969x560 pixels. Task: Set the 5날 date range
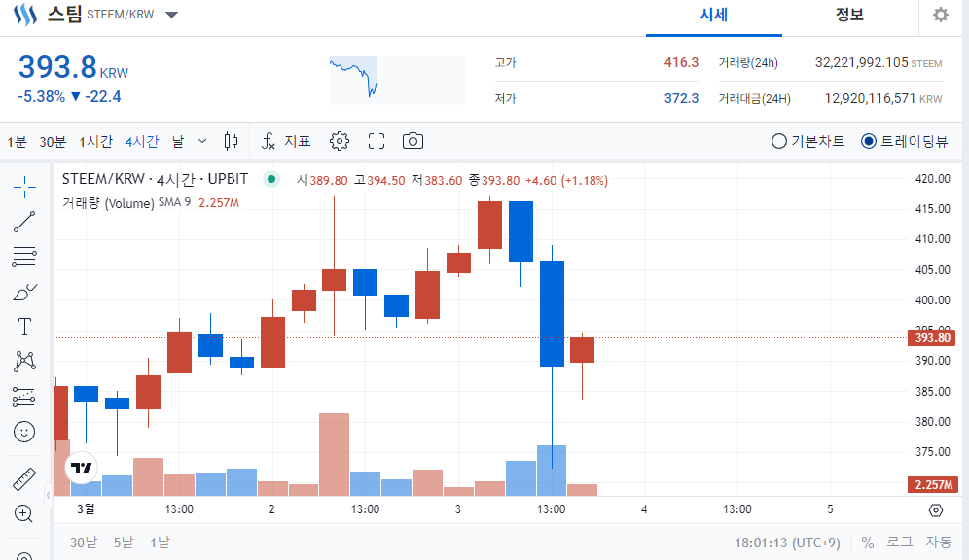pyautogui.click(x=123, y=542)
